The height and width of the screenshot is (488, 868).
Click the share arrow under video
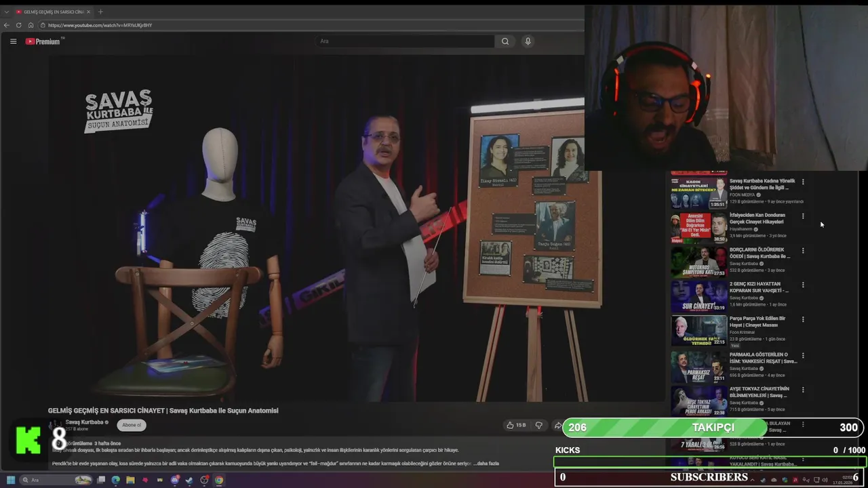pyautogui.click(x=557, y=425)
